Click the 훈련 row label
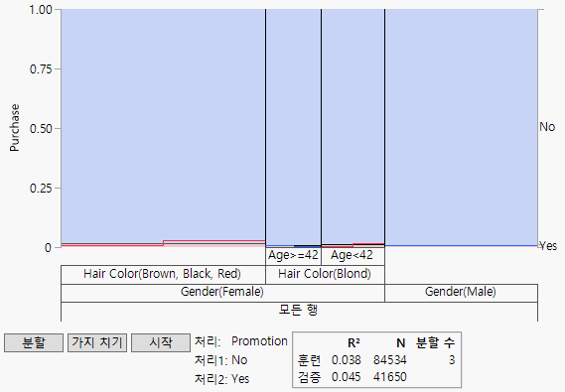This screenshot has height=392, width=565. click(x=309, y=360)
